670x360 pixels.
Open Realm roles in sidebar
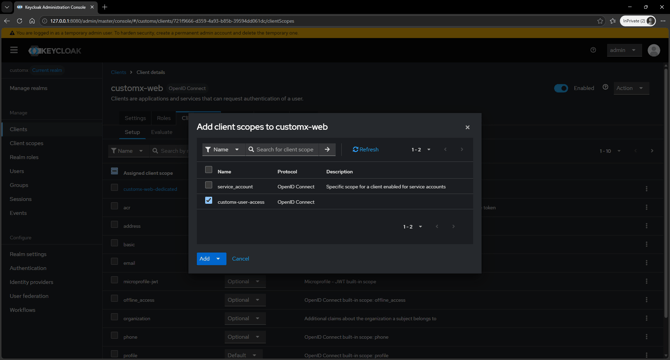coord(24,157)
